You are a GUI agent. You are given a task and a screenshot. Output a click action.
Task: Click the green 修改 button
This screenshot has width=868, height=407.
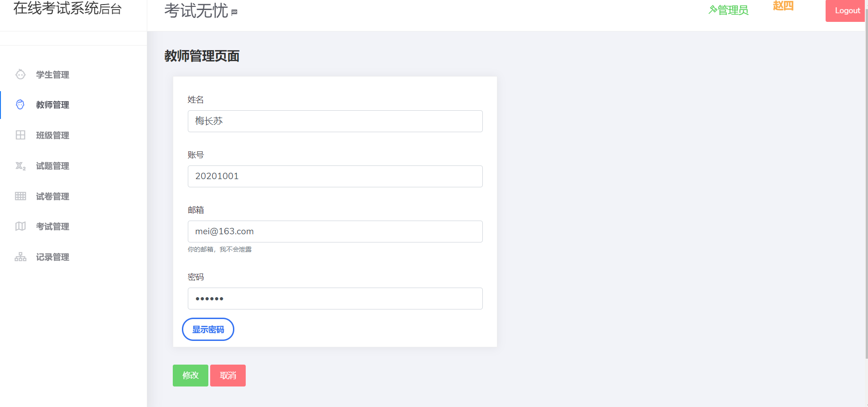(191, 376)
